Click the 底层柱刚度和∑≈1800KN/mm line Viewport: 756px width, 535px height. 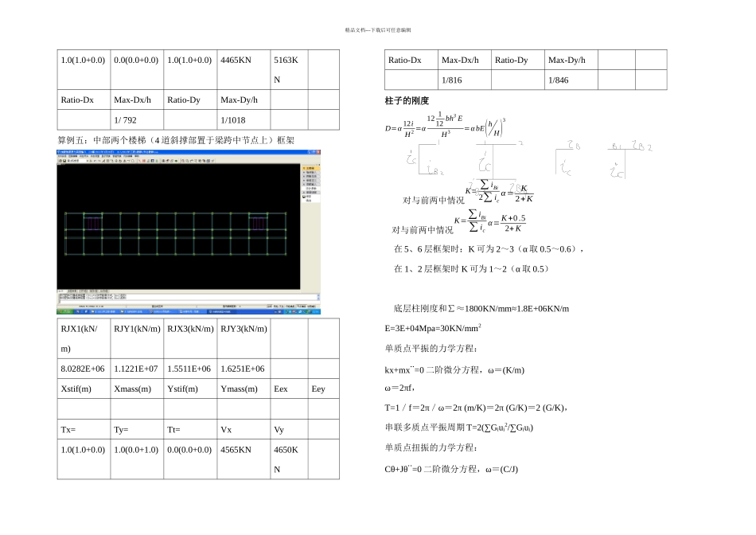click(481, 308)
